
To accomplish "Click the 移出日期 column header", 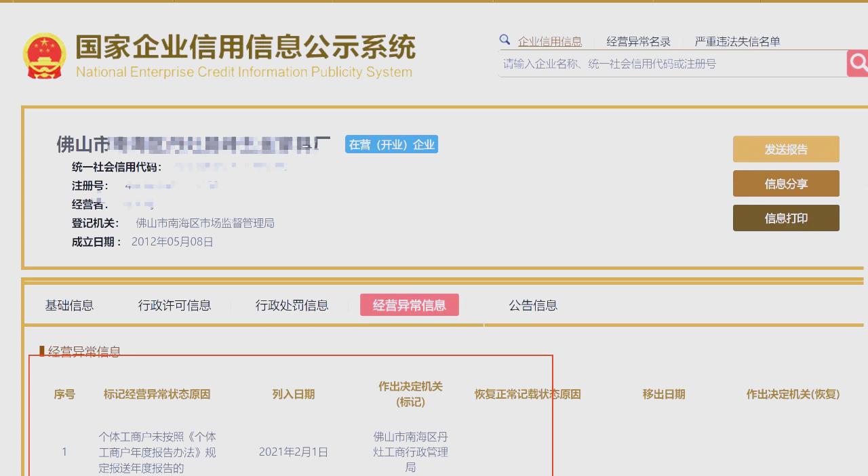I will coord(664,394).
